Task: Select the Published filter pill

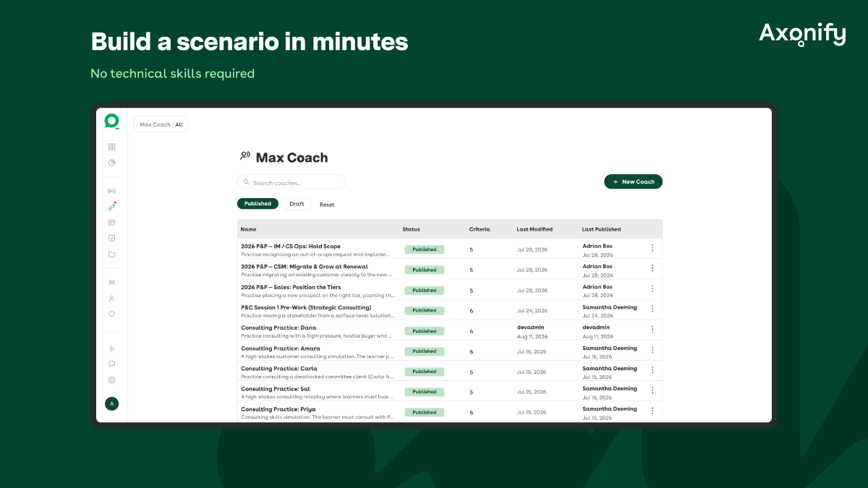Action: coord(258,204)
